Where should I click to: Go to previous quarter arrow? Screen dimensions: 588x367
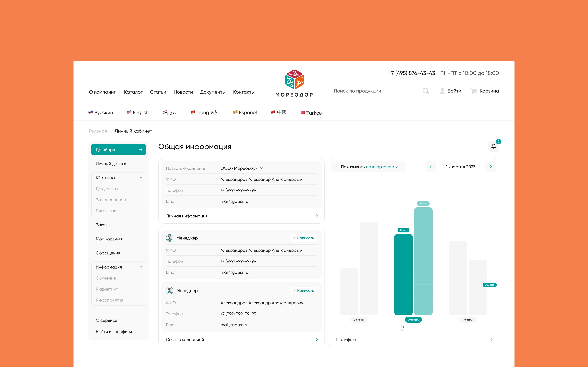point(431,167)
